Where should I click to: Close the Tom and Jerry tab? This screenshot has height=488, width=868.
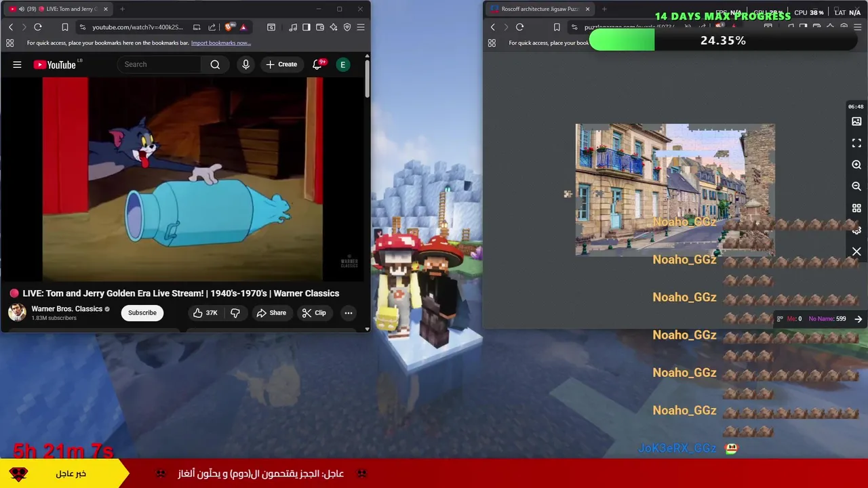click(x=105, y=9)
